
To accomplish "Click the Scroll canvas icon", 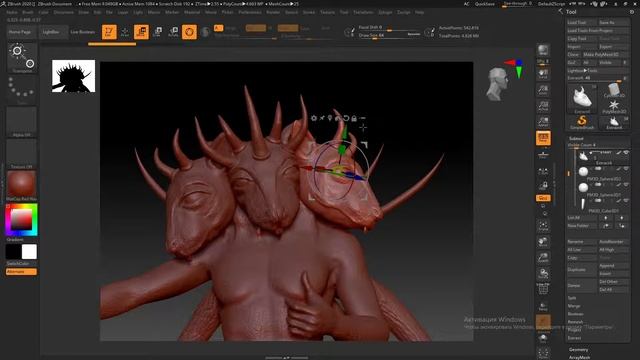I will (543, 74).
